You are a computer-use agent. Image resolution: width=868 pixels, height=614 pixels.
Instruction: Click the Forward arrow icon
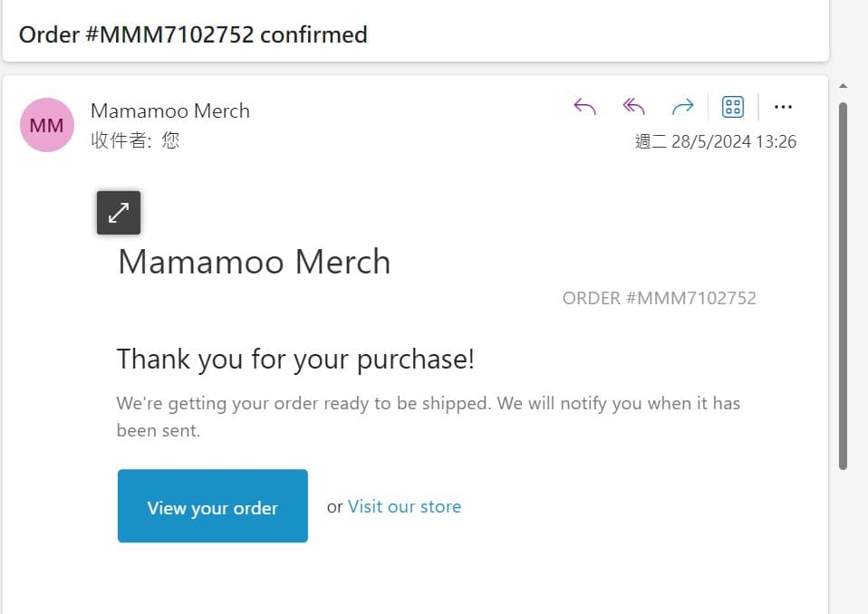tap(683, 106)
